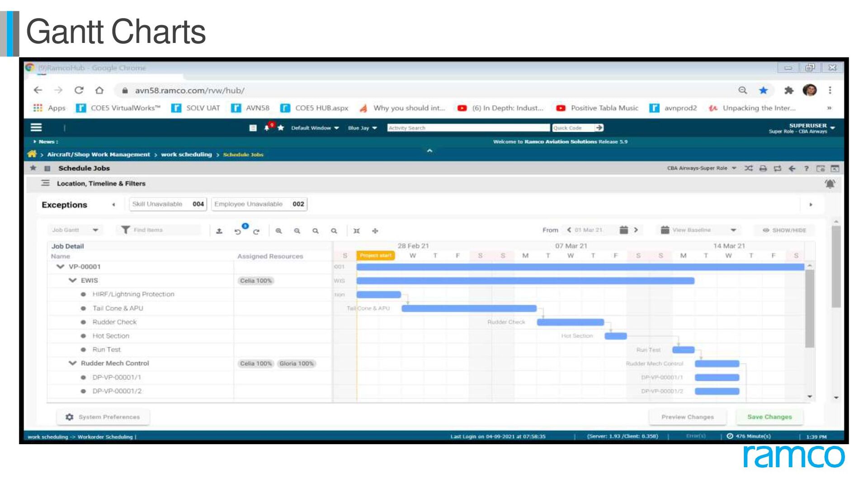This screenshot has height=488, width=868.
Task: Print the Schedule Jobs screen
Action: 763,168
